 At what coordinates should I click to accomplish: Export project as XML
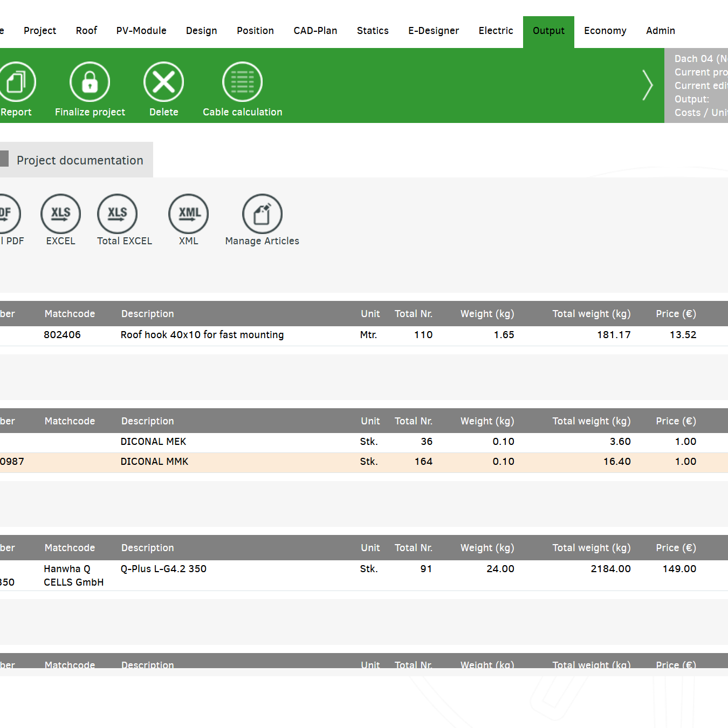click(189, 214)
